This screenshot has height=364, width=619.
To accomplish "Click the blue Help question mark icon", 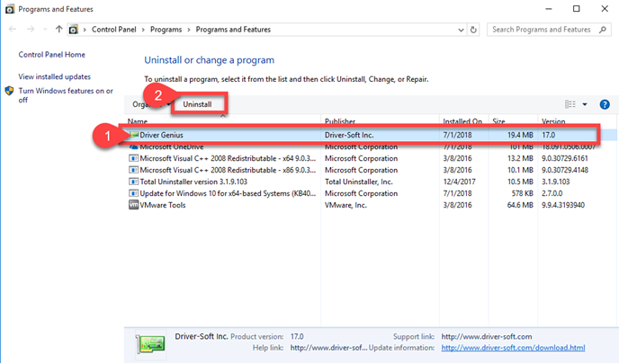I will point(605,104).
